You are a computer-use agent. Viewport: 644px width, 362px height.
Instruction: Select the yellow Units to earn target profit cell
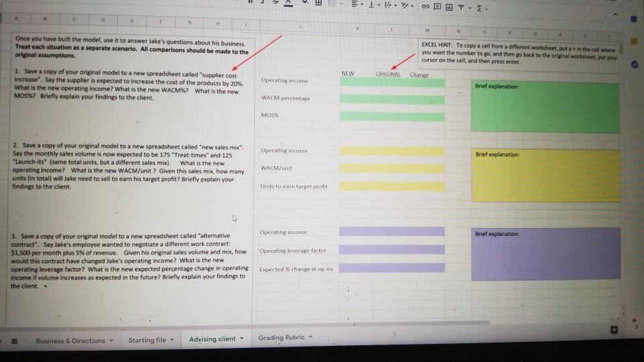pos(392,187)
